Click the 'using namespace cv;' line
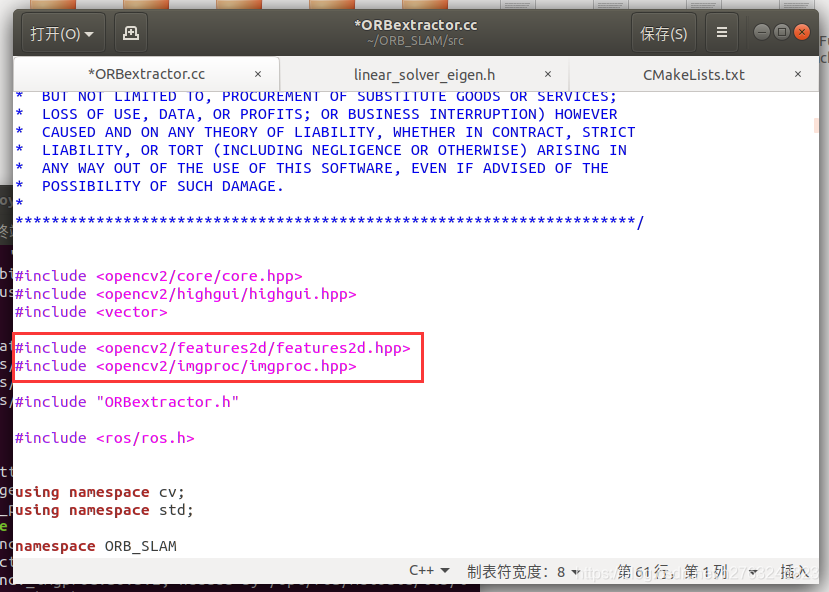Image resolution: width=829 pixels, height=592 pixels. 100,492
